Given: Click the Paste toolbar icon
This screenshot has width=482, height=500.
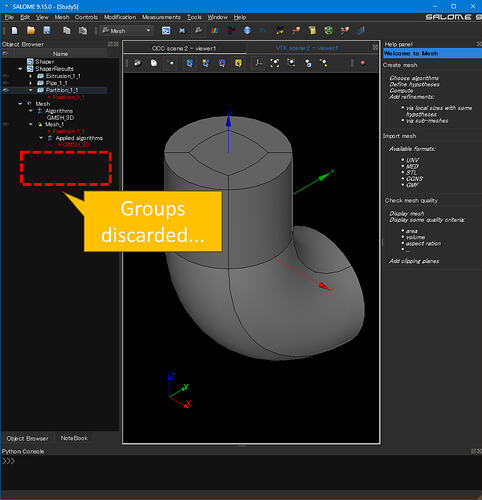Looking at the screenshot, I should click(83, 31).
